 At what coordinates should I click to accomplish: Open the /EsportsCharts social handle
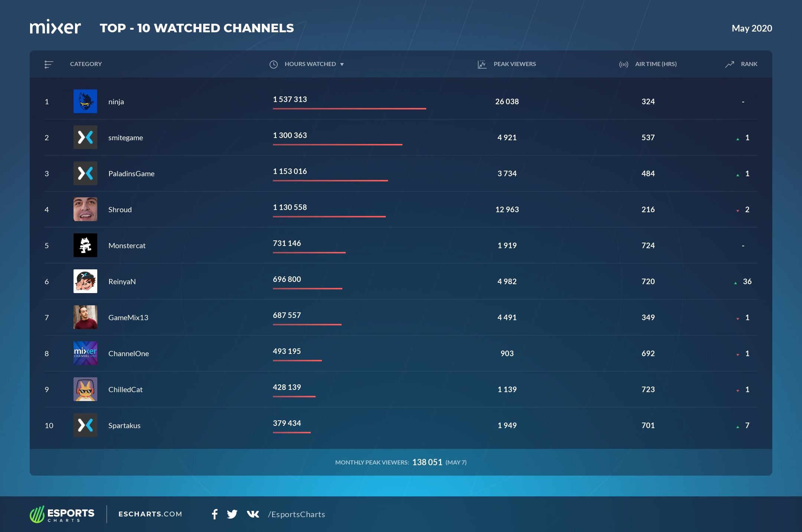296,515
